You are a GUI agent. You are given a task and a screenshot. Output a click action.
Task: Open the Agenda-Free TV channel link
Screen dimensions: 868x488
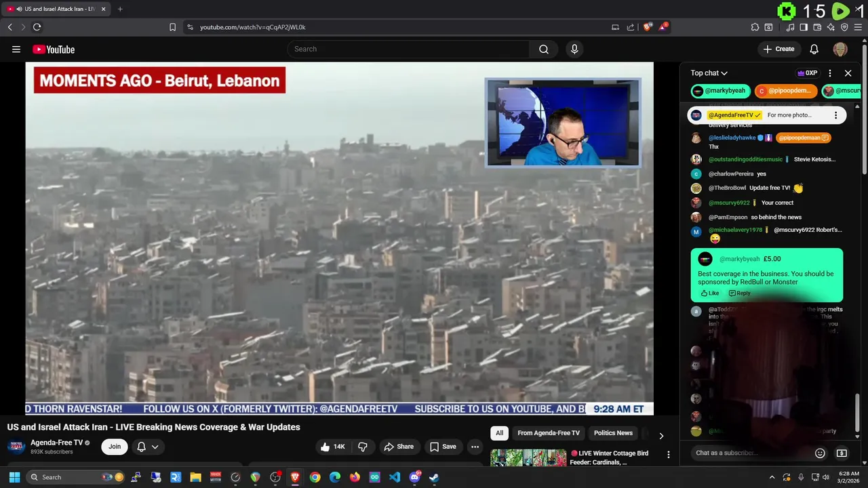[x=56, y=443]
